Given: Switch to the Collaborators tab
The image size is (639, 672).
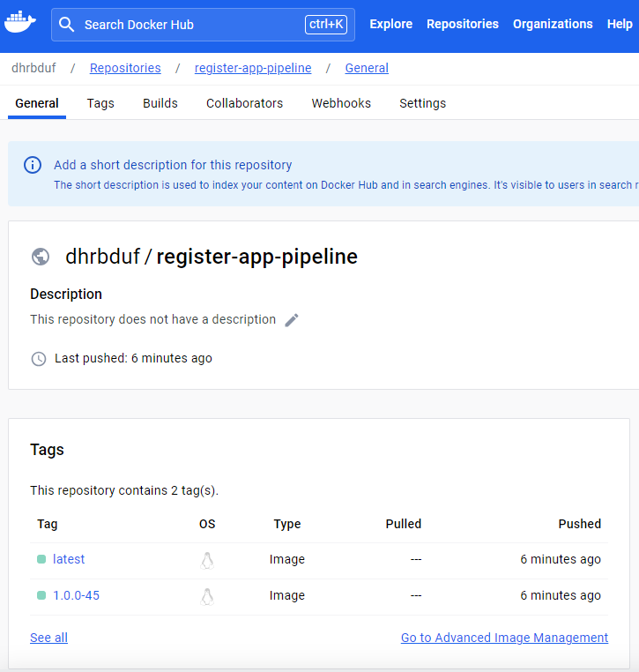Looking at the screenshot, I should click(244, 103).
